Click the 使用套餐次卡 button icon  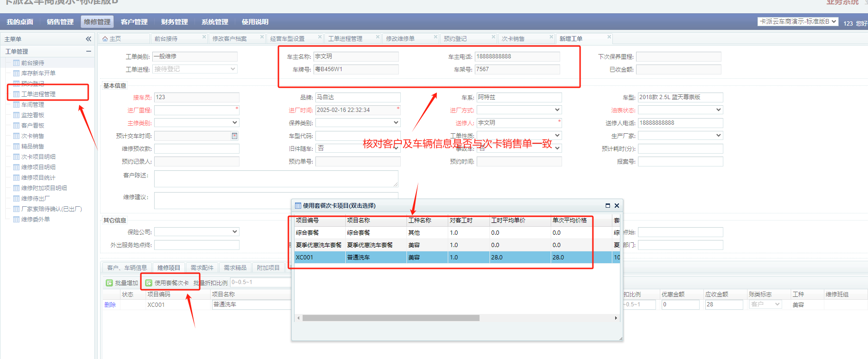[148, 283]
